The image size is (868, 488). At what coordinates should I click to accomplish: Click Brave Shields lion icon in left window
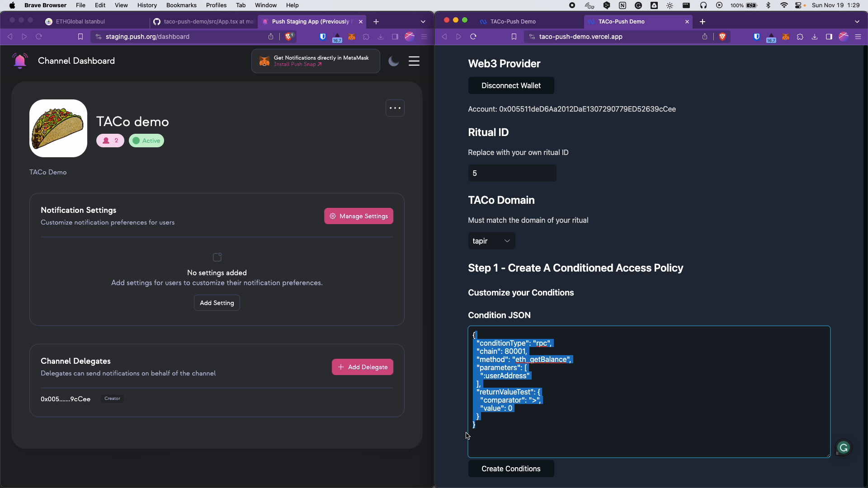pyautogui.click(x=289, y=36)
